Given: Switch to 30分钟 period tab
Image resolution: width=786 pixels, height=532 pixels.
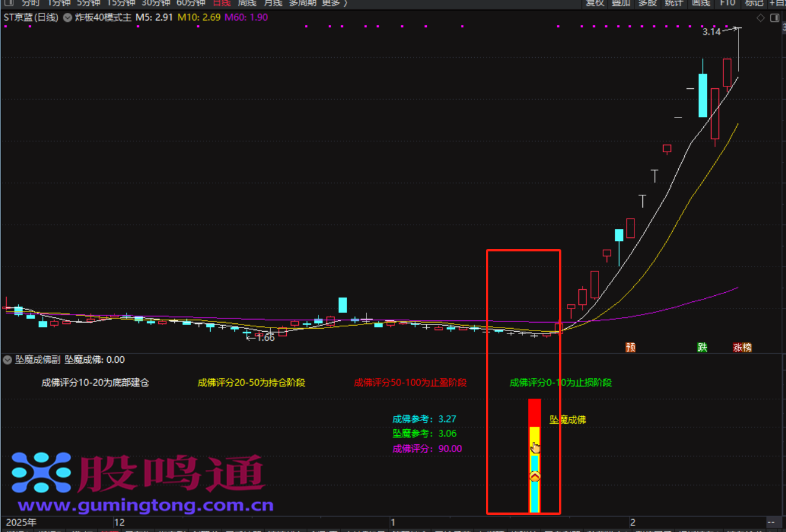Looking at the screenshot, I should [x=156, y=3].
